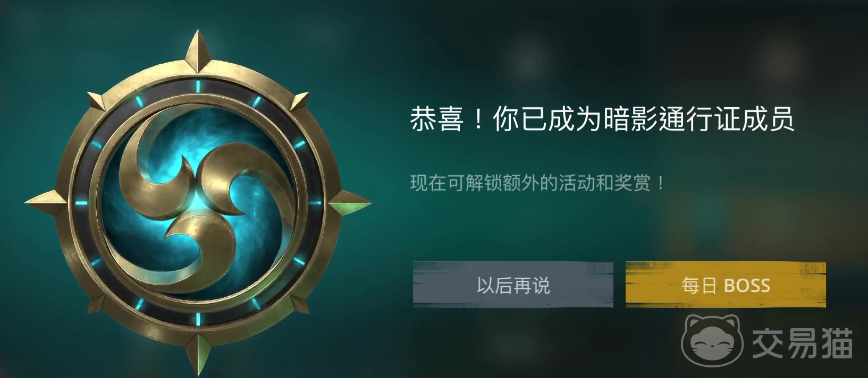Tap the cyan glowing marker atop the ring
This screenshot has height=378, width=868.
pos(198,87)
